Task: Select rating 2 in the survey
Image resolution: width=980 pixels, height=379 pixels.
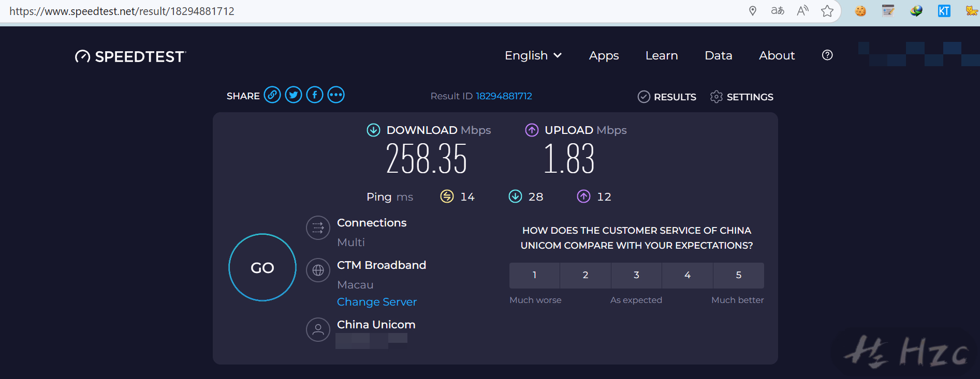Action: pos(586,276)
